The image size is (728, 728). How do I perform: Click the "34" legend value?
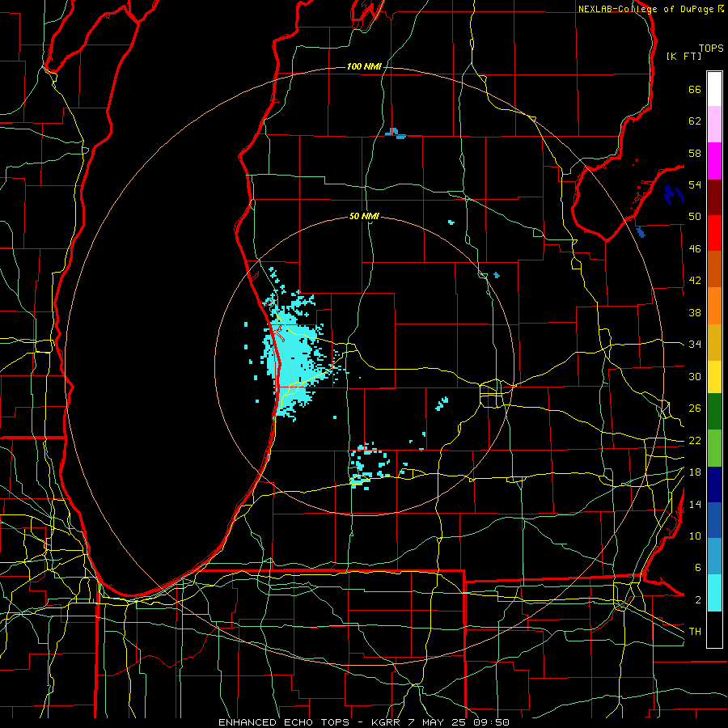point(695,345)
